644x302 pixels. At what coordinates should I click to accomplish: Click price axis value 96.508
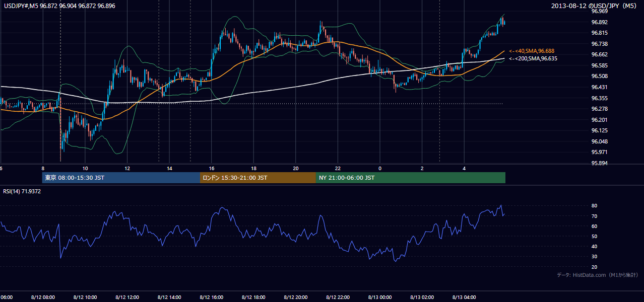600,76
